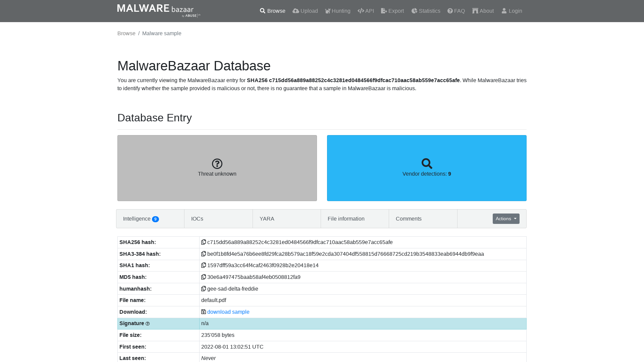Open Statistics via the pie chart icon

click(x=415, y=11)
